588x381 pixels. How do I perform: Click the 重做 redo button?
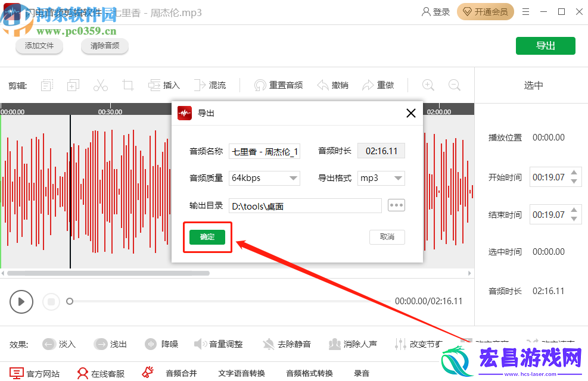(378, 85)
